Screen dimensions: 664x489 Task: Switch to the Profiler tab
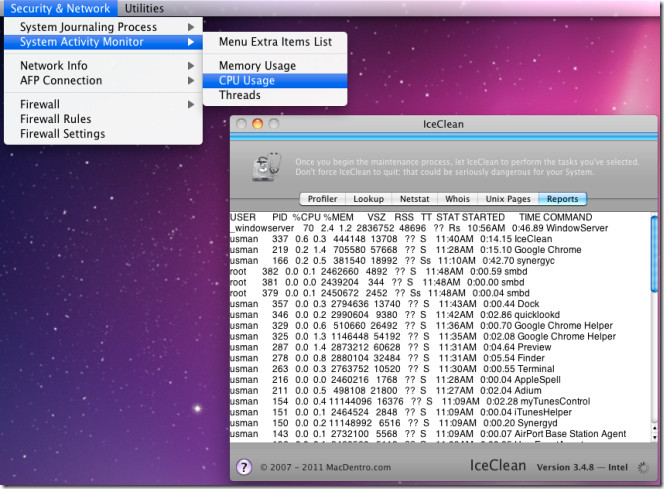(323, 199)
